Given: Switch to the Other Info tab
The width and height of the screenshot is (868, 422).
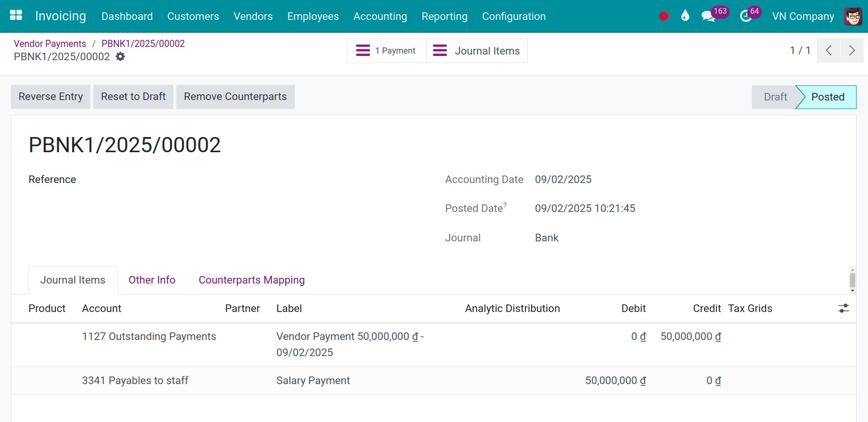Looking at the screenshot, I should coord(152,280).
